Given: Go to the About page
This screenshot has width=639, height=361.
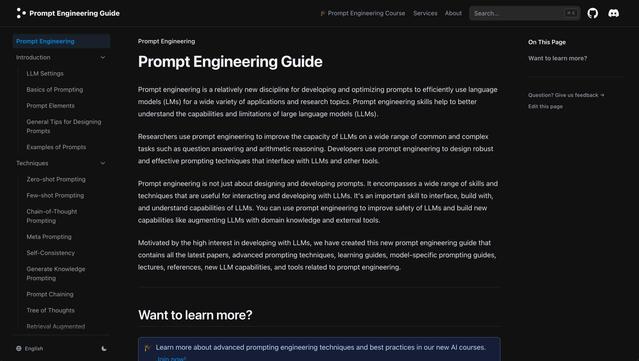Looking at the screenshot, I should 453,13.
